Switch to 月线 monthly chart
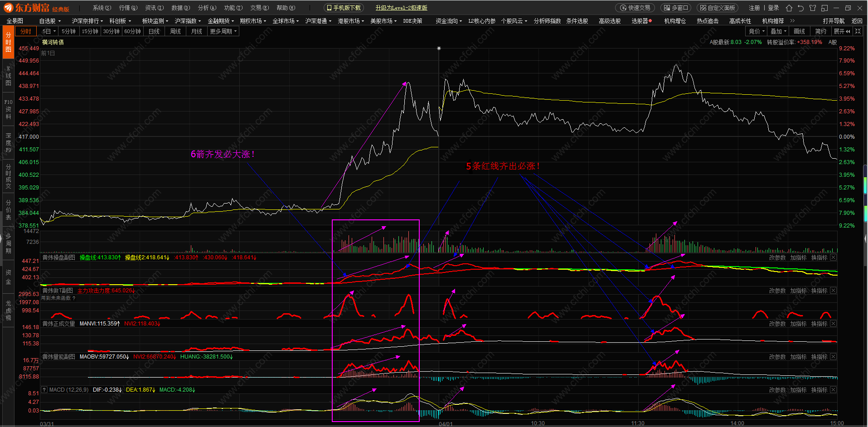The image size is (868, 427). click(x=197, y=31)
